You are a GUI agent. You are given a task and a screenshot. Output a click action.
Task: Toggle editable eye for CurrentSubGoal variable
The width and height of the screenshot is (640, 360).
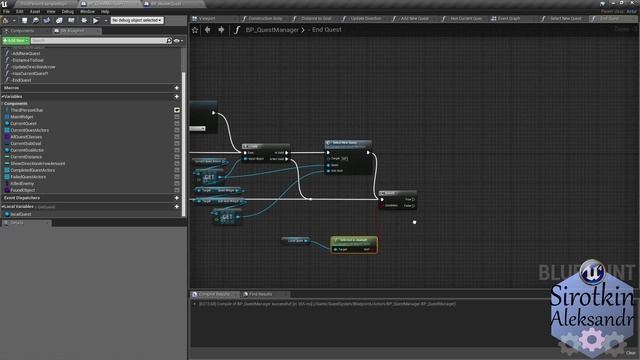point(177,144)
